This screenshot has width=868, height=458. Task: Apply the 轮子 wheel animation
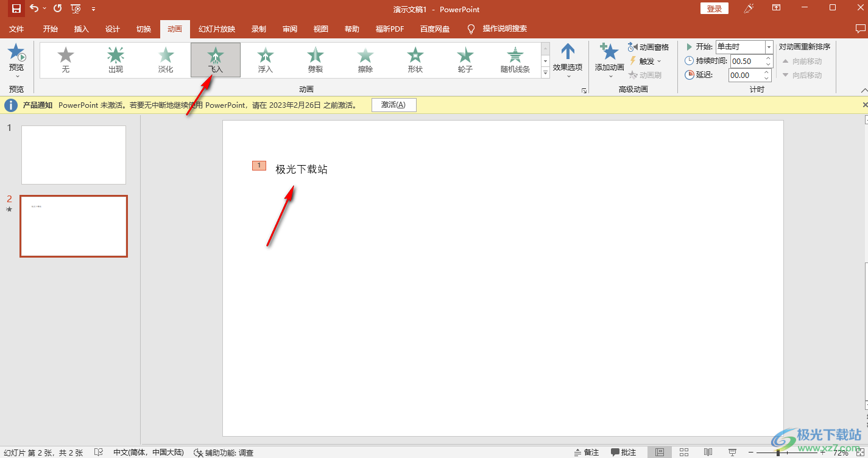pos(465,60)
